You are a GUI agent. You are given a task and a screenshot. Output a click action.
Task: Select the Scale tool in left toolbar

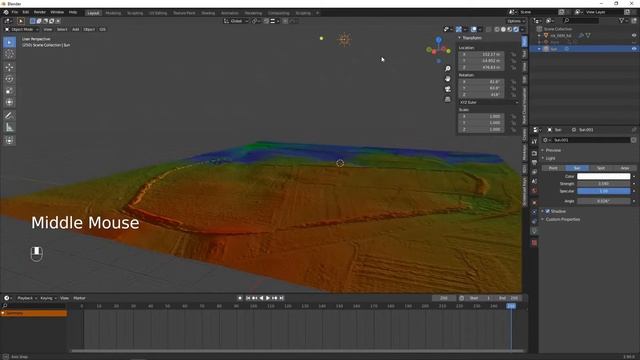9,91
